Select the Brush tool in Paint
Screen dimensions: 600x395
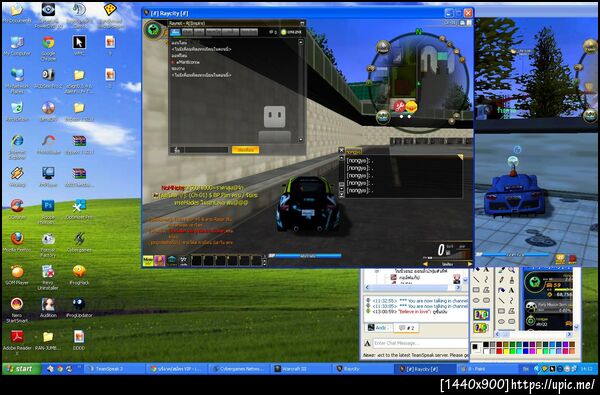[511, 280]
